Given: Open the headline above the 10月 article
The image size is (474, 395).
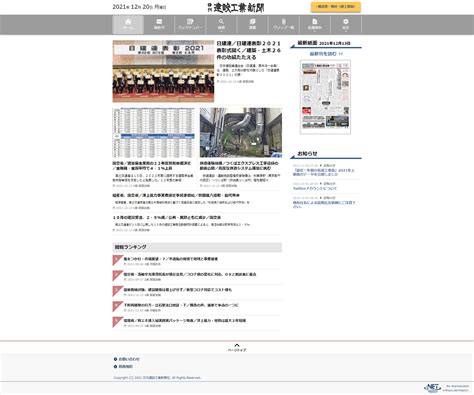Looking at the screenshot, I should pos(176,195).
